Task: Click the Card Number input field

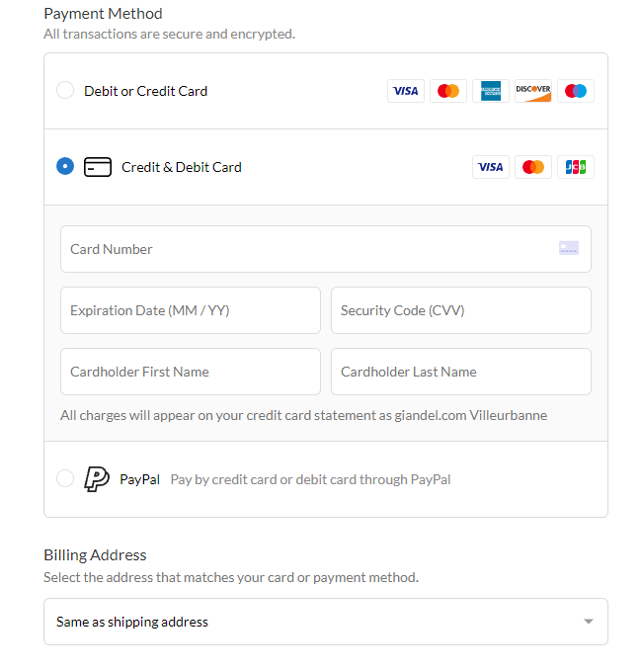Action: pyautogui.click(x=326, y=249)
